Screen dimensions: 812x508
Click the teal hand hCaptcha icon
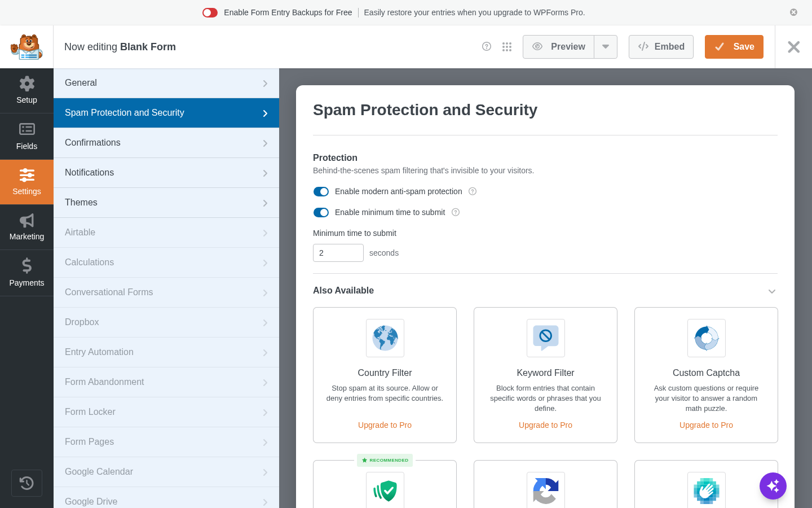707,490
